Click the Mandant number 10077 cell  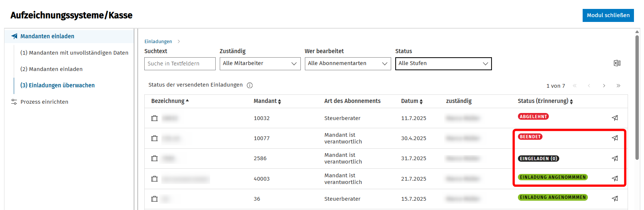tap(261, 138)
